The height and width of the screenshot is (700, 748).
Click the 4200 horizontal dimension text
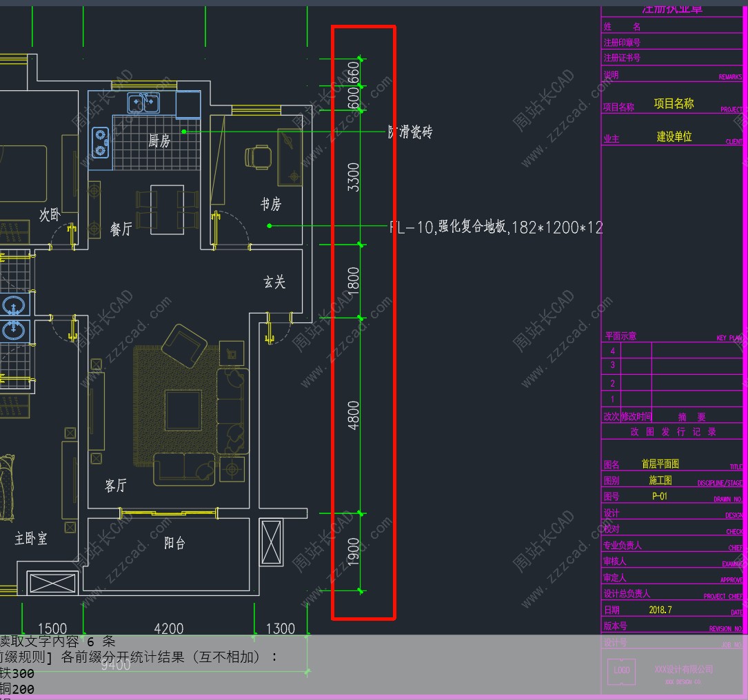[169, 628]
